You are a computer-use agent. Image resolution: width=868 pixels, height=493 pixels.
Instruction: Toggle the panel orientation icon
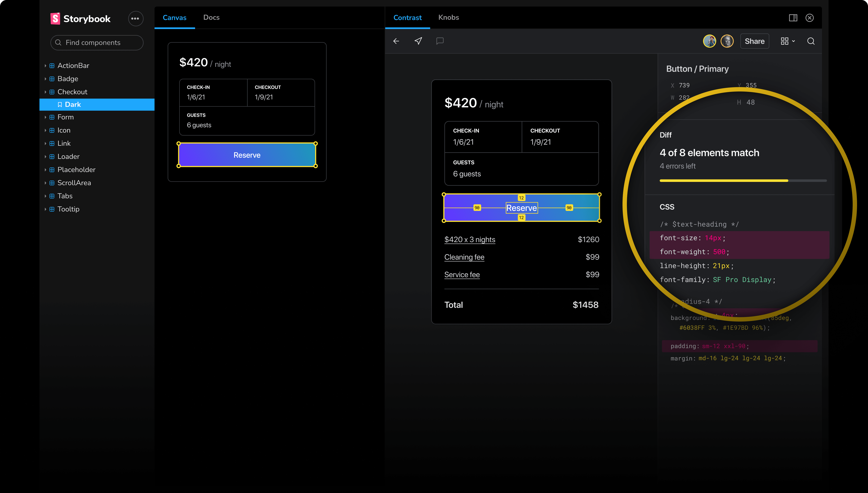click(x=793, y=18)
